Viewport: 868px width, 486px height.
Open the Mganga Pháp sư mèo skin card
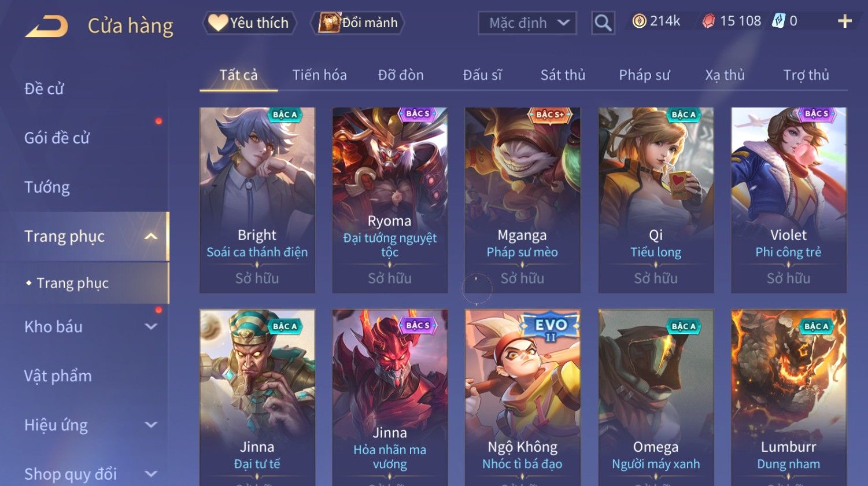[x=522, y=200]
